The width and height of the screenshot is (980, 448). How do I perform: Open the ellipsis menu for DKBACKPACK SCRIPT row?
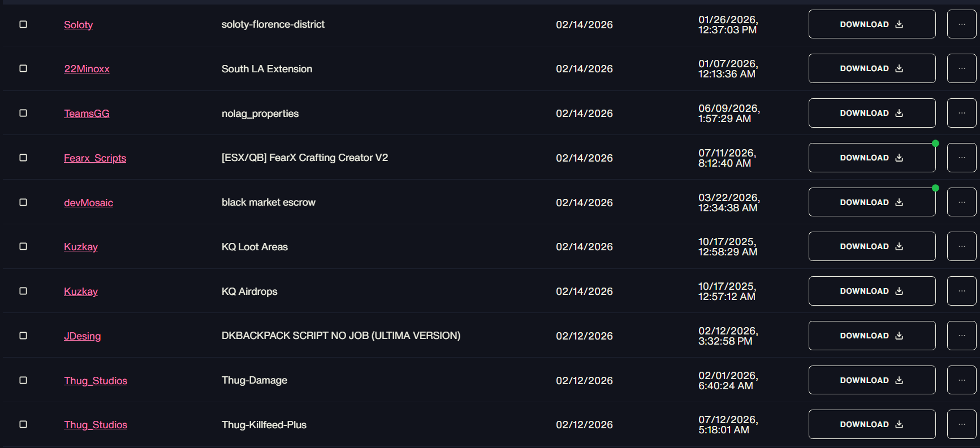click(x=961, y=336)
